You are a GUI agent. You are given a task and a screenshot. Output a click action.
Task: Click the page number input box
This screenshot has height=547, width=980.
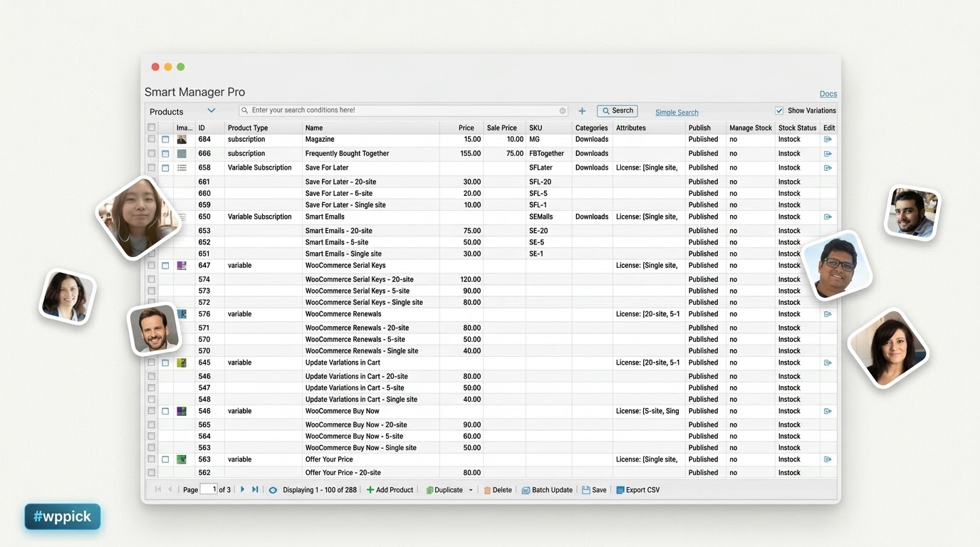point(209,489)
